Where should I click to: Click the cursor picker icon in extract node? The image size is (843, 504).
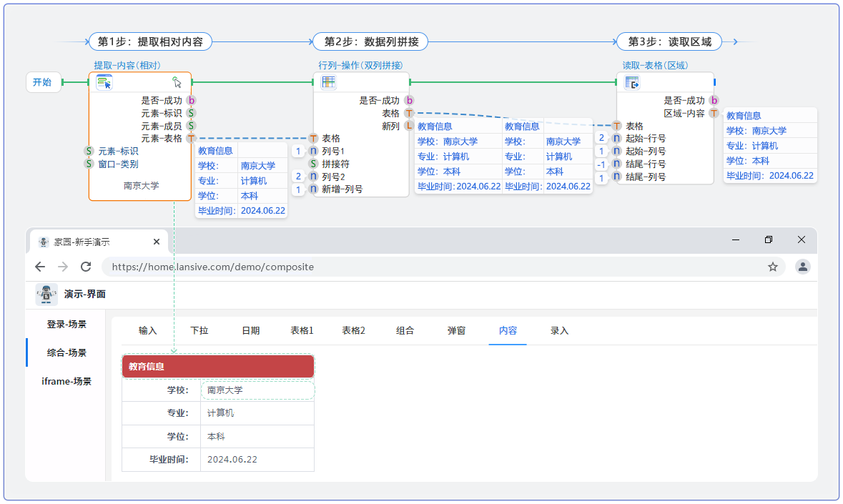coord(177,82)
